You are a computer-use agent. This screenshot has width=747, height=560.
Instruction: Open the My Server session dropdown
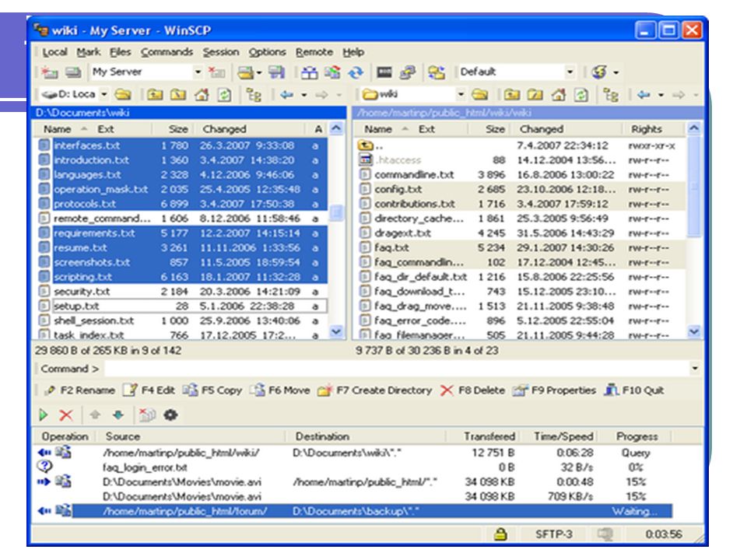198,72
